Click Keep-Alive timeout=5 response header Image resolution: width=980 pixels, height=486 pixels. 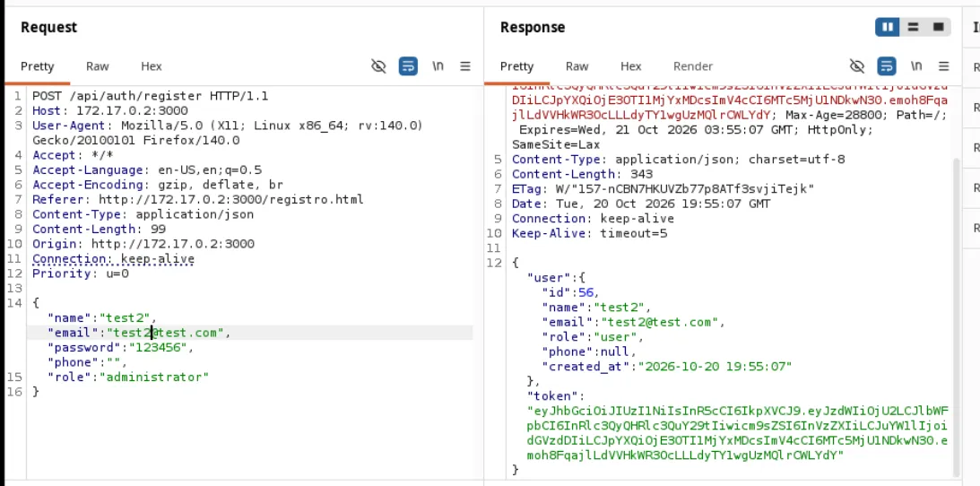pos(589,234)
